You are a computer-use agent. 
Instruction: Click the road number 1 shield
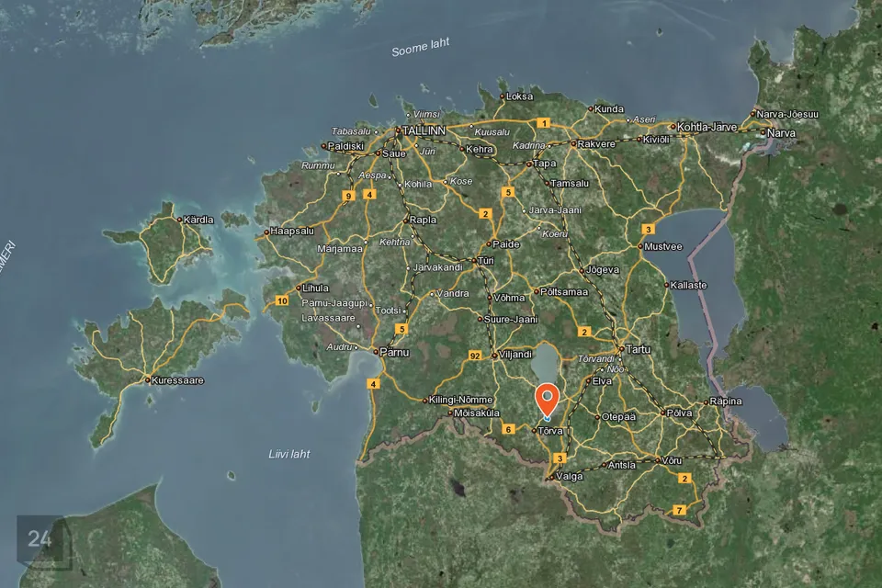[543, 122]
